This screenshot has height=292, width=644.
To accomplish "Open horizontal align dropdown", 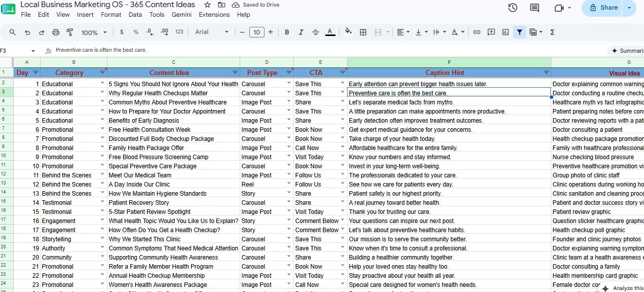I will coord(403,32).
